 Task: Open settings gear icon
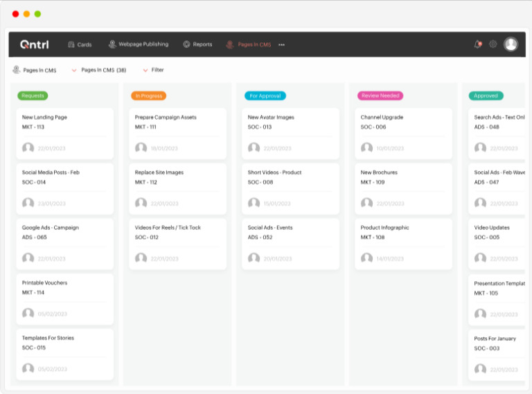[493, 44]
